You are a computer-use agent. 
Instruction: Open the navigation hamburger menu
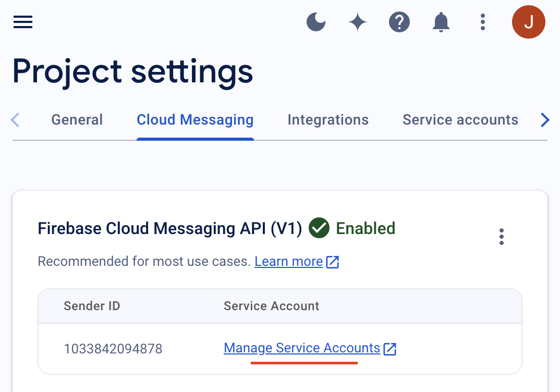(22, 22)
